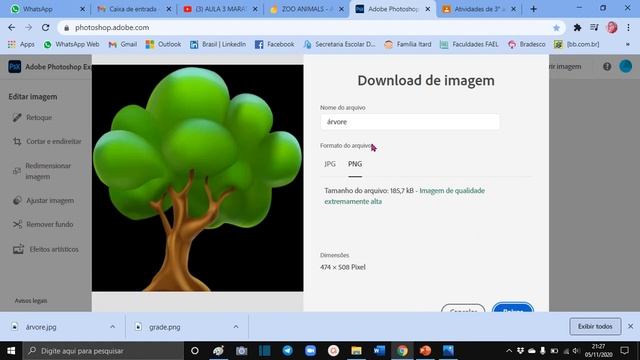
Task: Choose the PNG file format
Action: coord(355,164)
